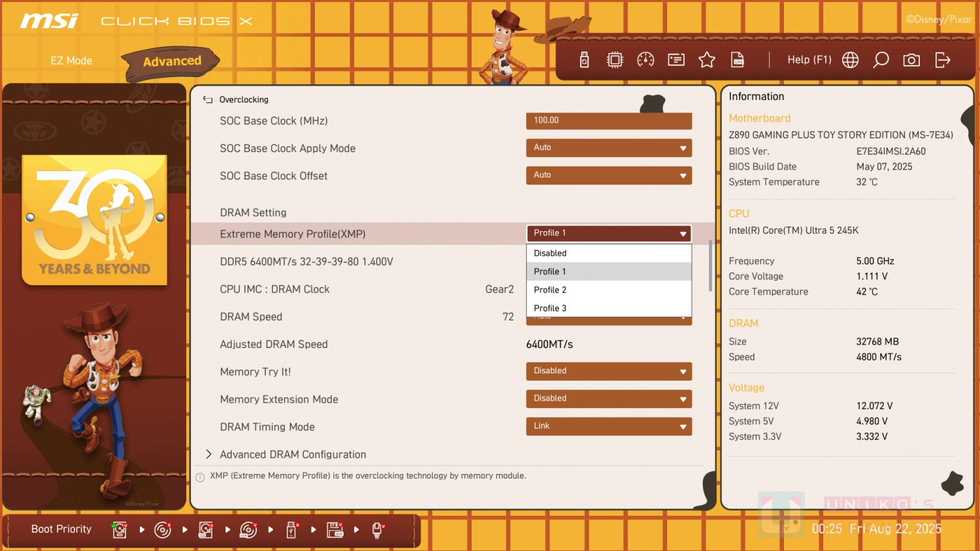Viewport: 980px width, 551px height.
Task: Click the info icon beside XMP description
Action: click(x=200, y=477)
